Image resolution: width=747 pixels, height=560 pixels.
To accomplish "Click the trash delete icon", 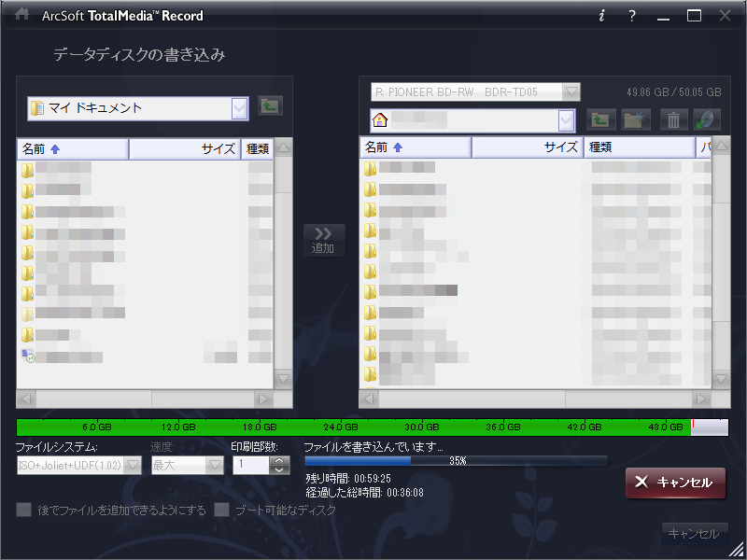I will tap(673, 119).
